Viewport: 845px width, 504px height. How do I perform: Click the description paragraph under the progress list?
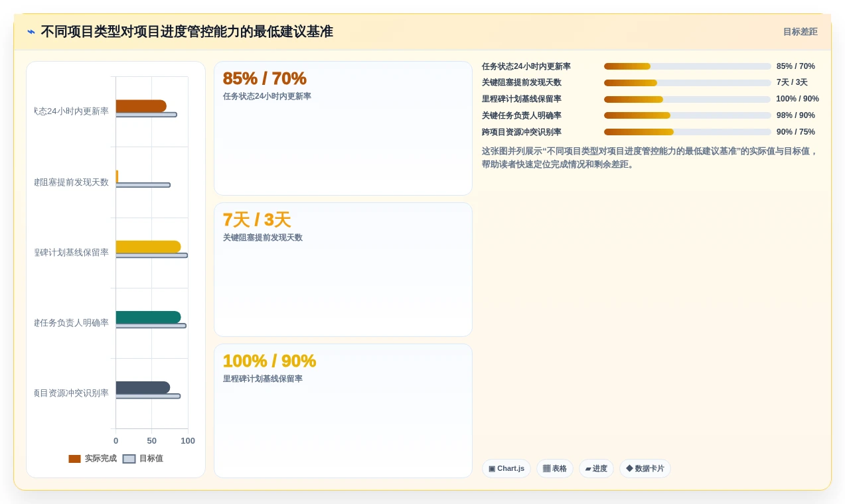pos(650,158)
